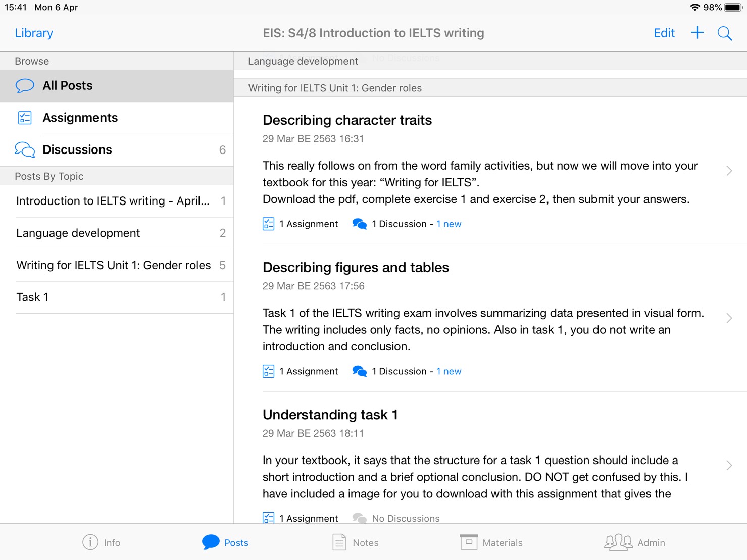Switch to the Admin tab
747x560 pixels.
pos(635,542)
